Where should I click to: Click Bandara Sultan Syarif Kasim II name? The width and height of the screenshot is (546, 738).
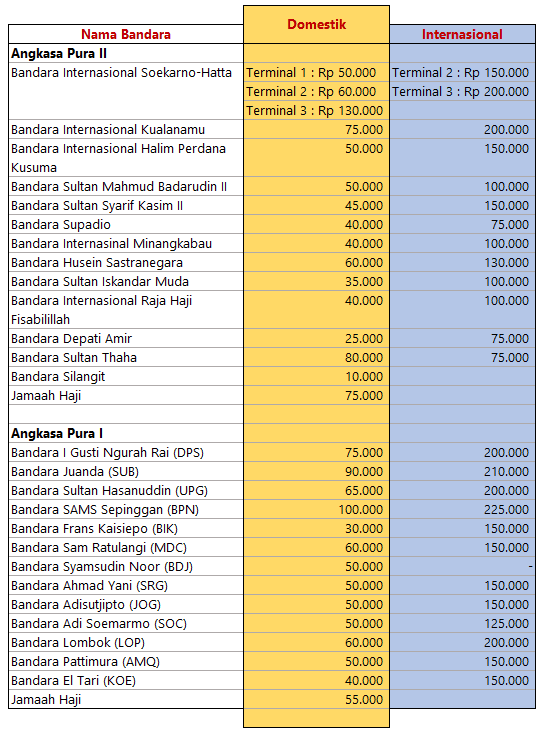97,206
